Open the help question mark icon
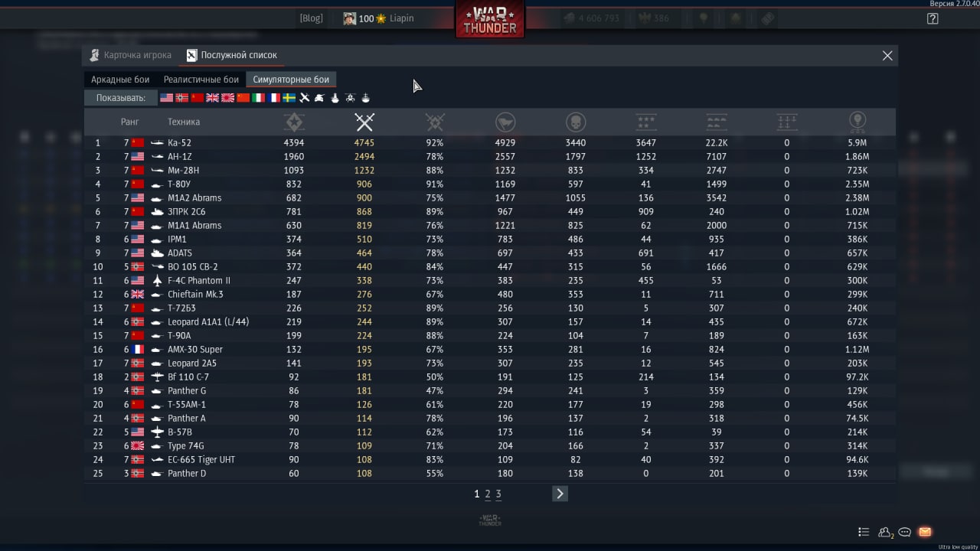This screenshot has width=980, height=551. (x=933, y=18)
